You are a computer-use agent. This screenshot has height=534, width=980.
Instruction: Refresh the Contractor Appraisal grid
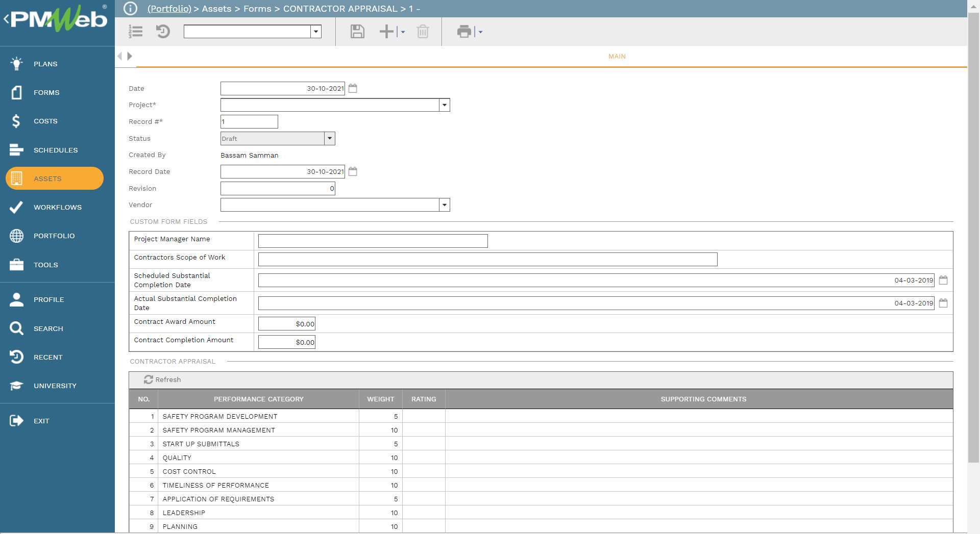(x=162, y=379)
